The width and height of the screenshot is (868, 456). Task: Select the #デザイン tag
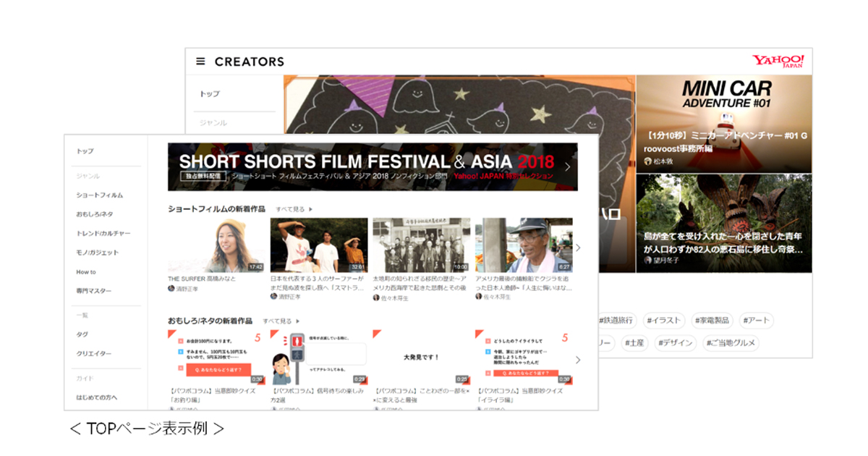pyautogui.click(x=676, y=342)
